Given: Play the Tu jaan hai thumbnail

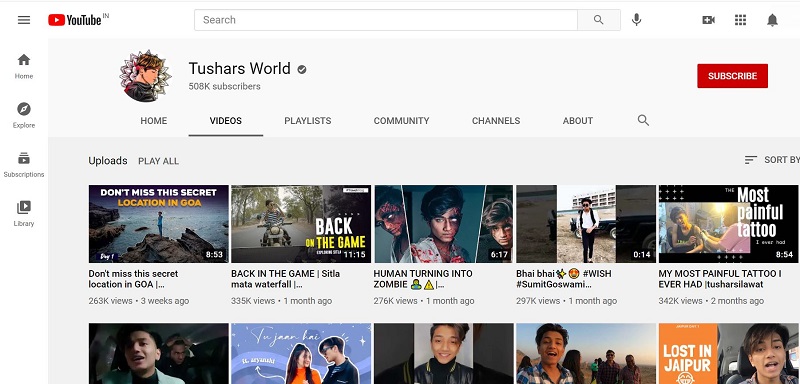Looking at the screenshot, I should pyautogui.click(x=301, y=353).
